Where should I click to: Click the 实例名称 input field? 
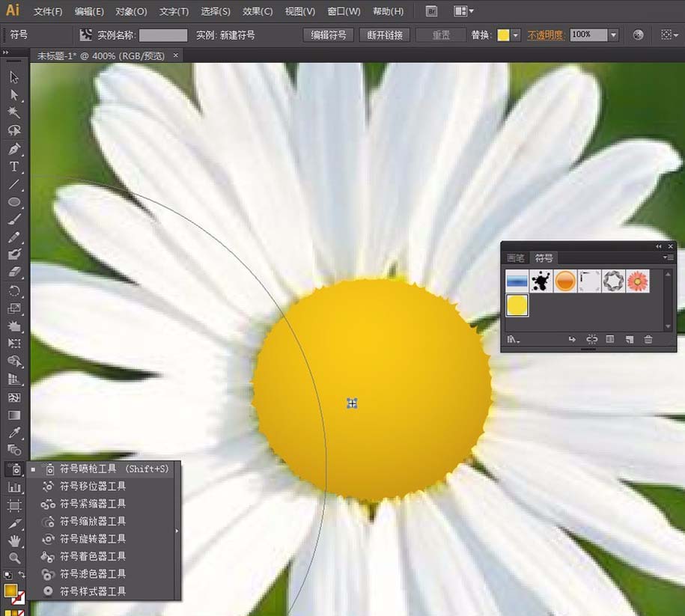(163, 35)
